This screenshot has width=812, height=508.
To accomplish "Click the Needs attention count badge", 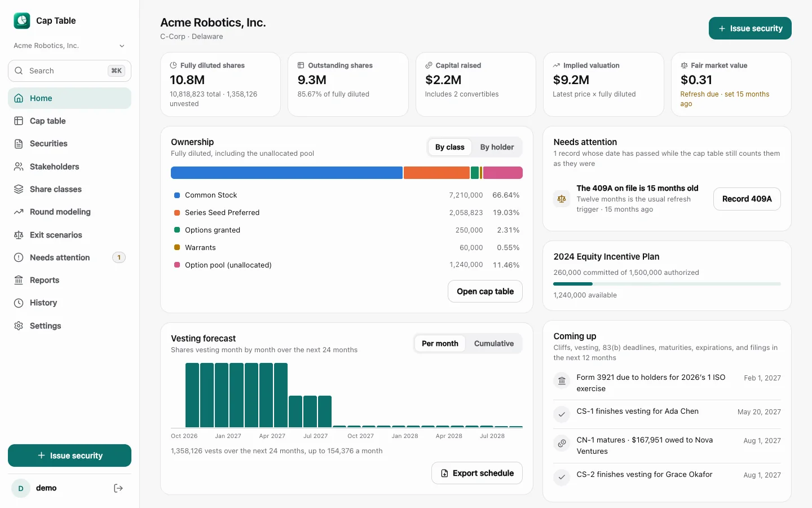I will coord(119,257).
